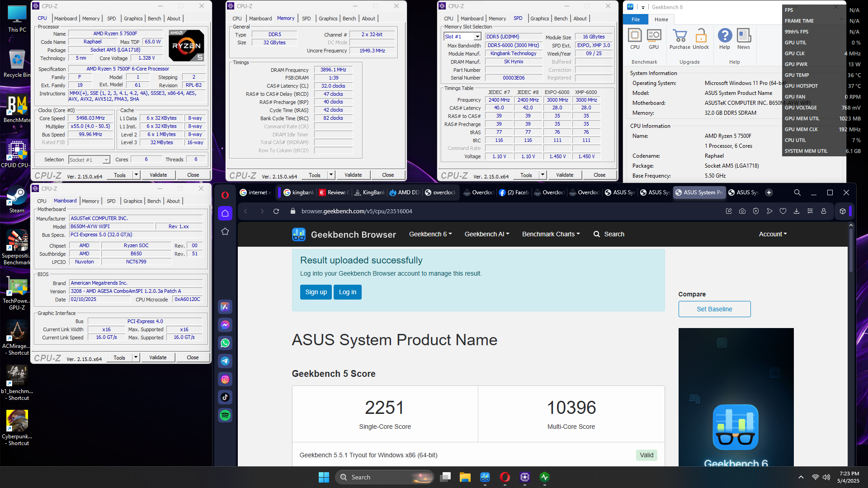
Task: Open Aria AI assistant in Opera sidebar
Action: coord(225,307)
